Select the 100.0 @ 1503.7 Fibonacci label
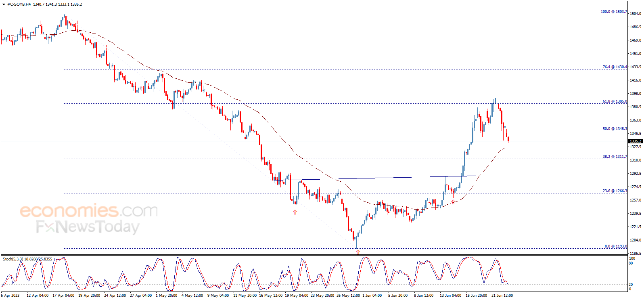This screenshot has height=300, width=644. [x=614, y=12]
